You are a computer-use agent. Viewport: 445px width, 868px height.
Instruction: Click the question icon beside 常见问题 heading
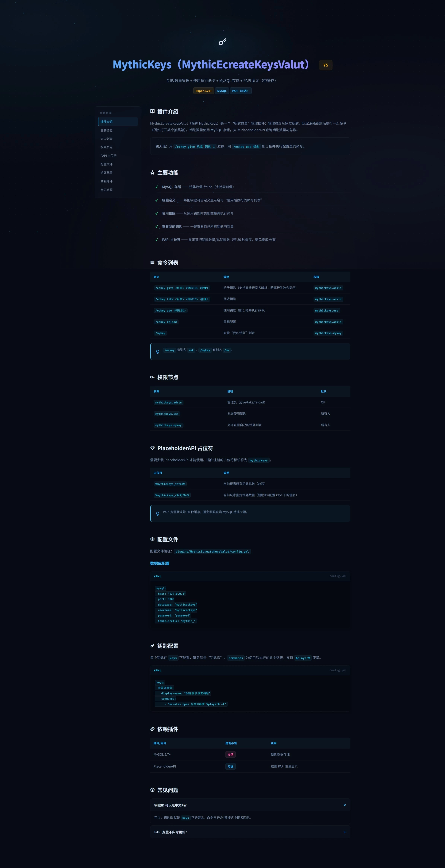(x=152, y=790)
